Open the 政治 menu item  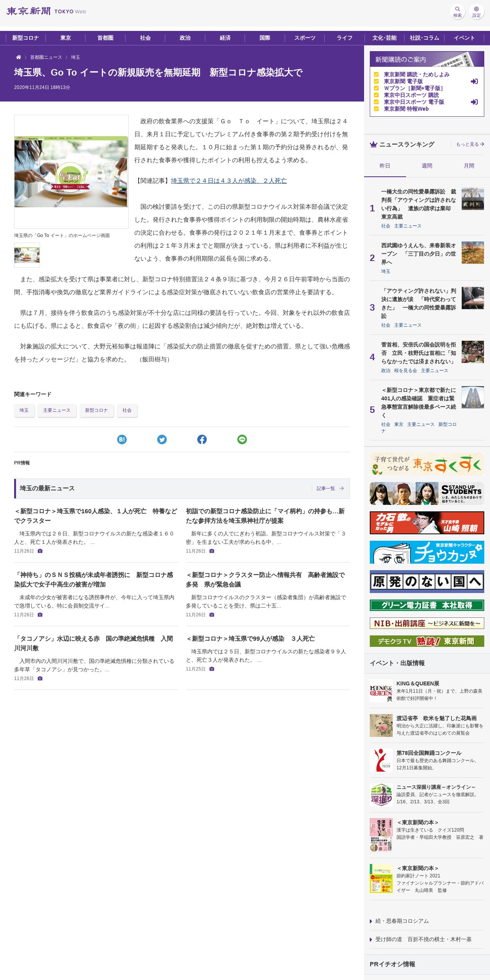185,38
